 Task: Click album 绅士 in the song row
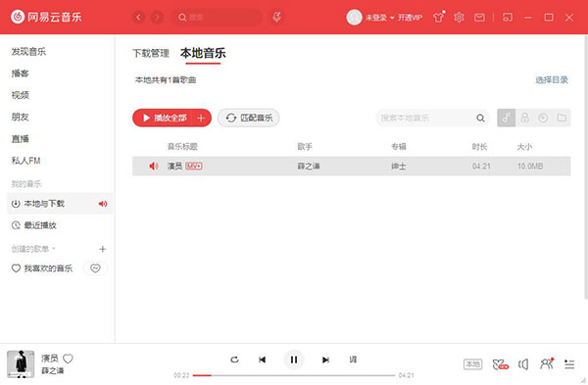pos(399,167)
